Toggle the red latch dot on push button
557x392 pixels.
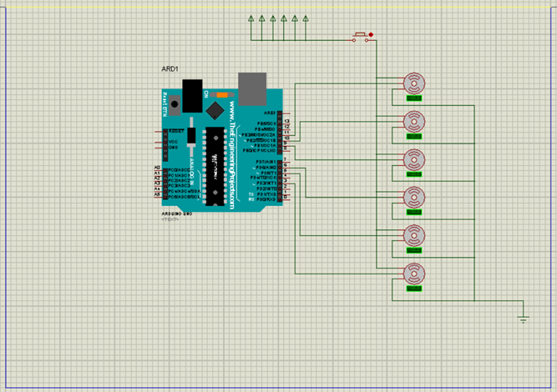371,34
